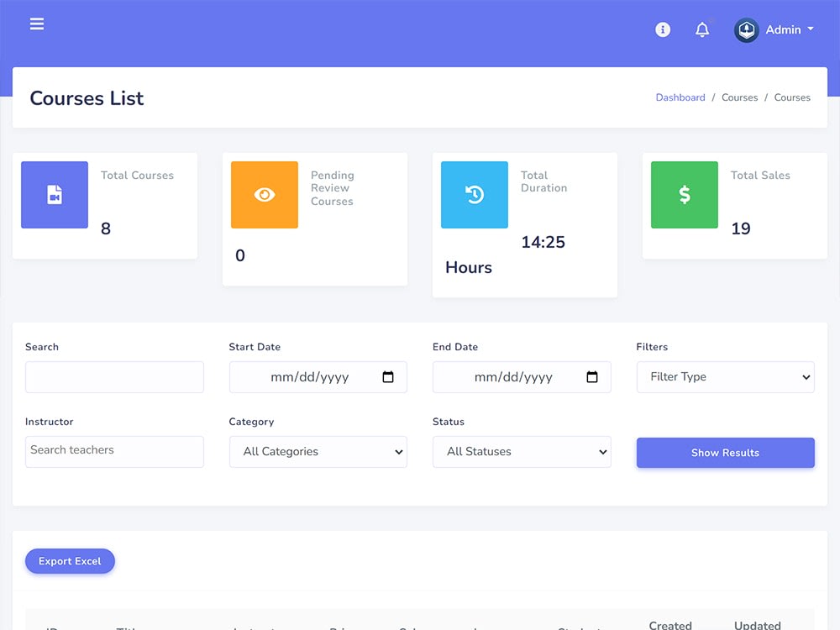The width and height of the screenshot is (840, 630).
Task: Click the Total Sales value 19
Action: (741, 228)
